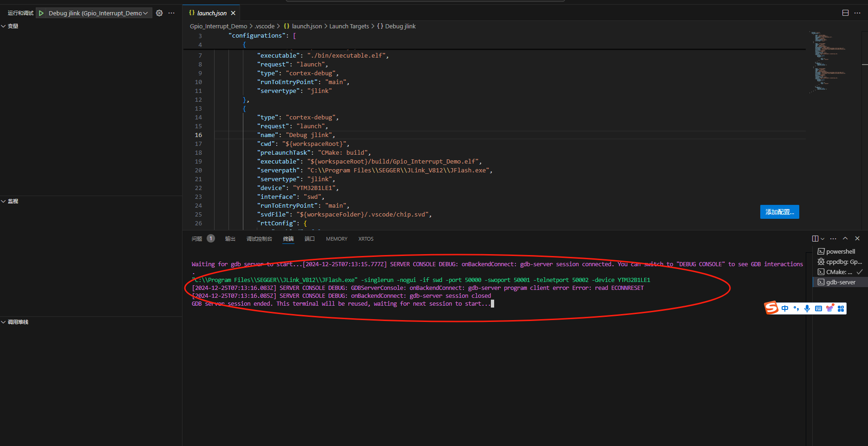Click the "svdFile" line in the editor
The image size is (868, 446).
344,214
